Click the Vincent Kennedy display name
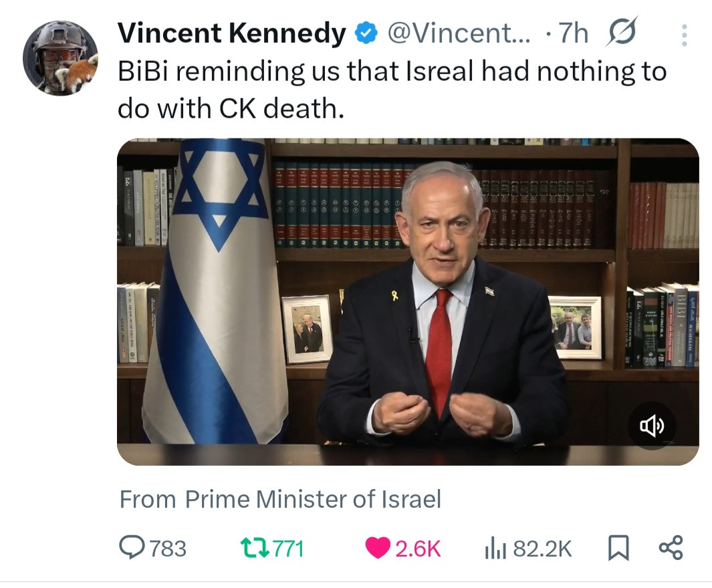The width and height of the screenshot is (712, 588). click(x=232, y=33)
